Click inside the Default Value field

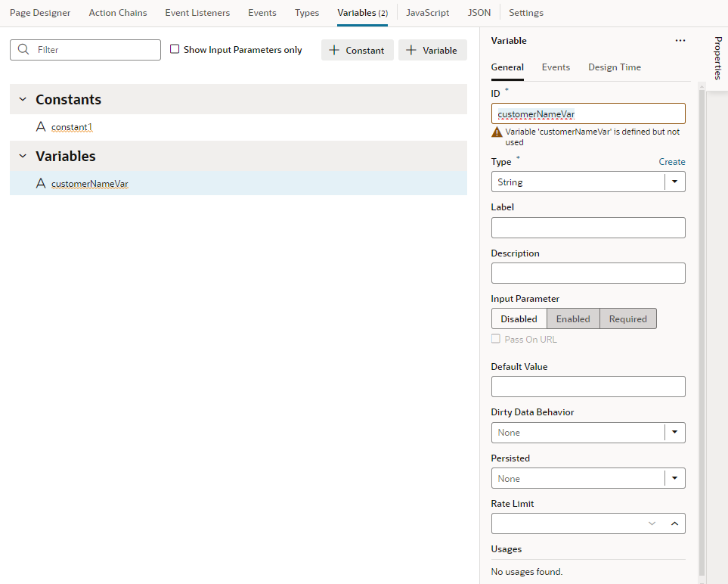click(x=588, y=387)
